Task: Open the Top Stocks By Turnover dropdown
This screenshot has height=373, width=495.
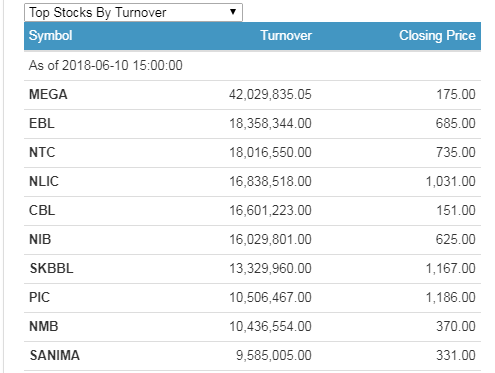Action: point(133,12)
